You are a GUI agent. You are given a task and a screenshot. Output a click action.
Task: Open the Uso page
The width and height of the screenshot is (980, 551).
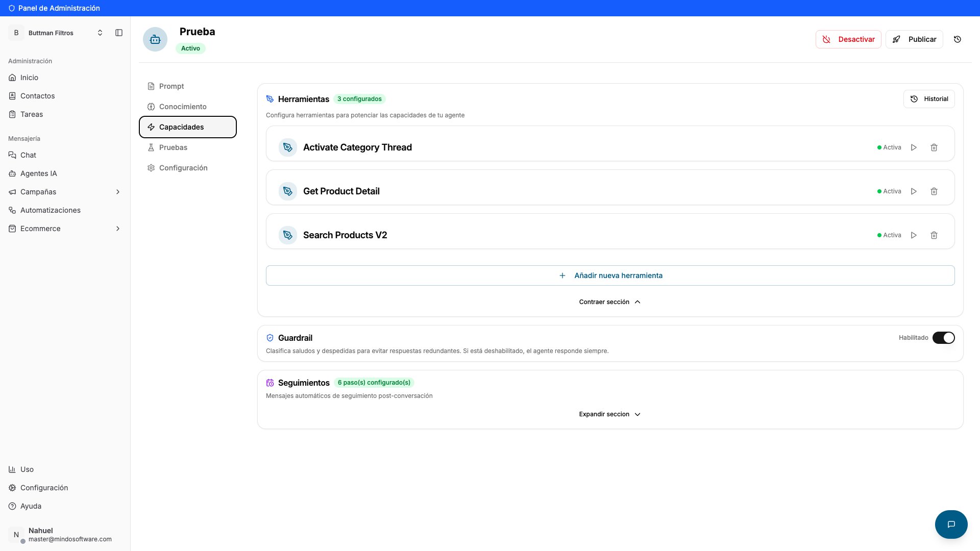(65, 469)
